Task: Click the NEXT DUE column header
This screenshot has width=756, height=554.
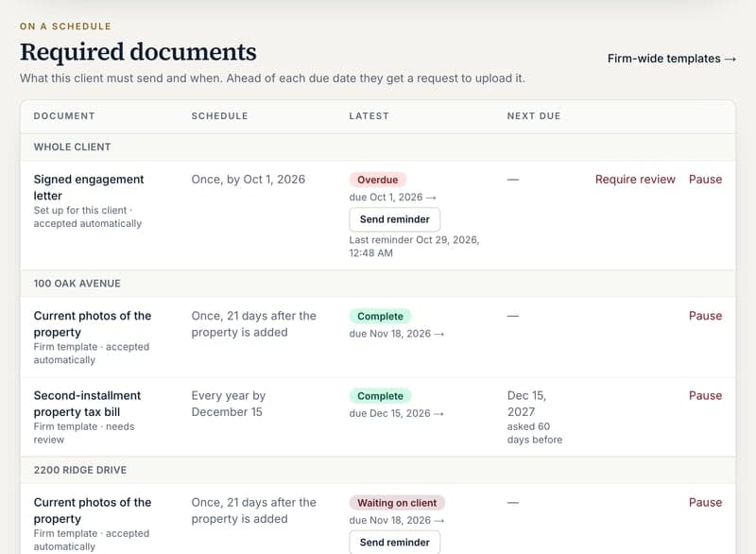Action: pyautogui.click(x=534, y=116)
